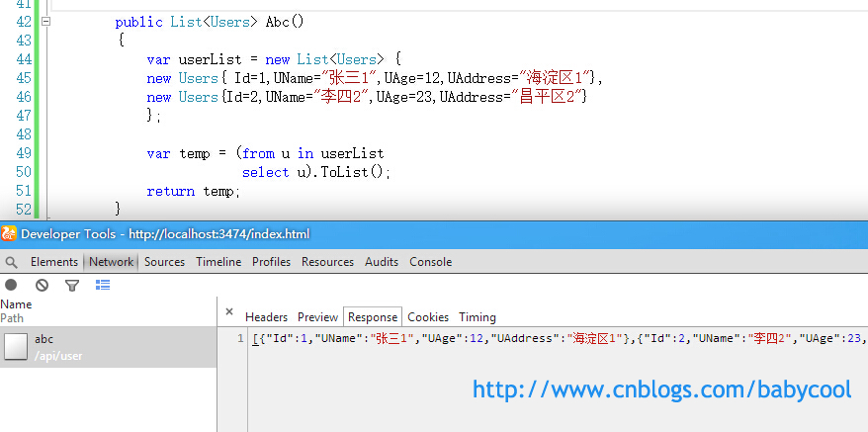Select the abc /api/user request row
This screenshot has height=432, width=868.
[108, 347]
